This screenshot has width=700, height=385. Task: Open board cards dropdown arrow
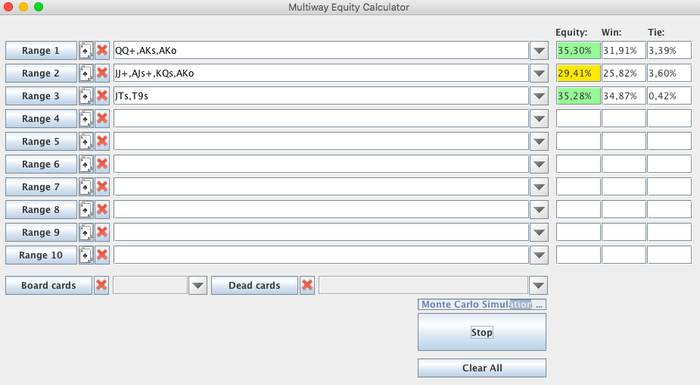198,285
